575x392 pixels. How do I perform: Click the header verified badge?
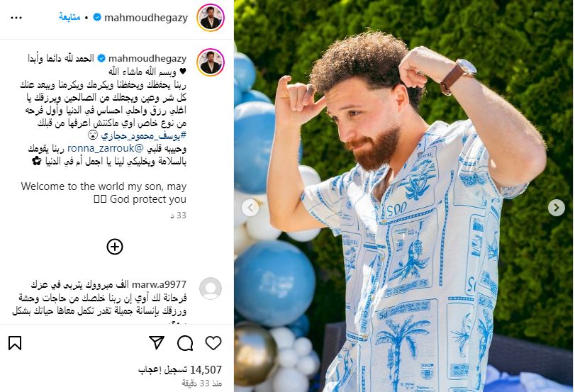pos(97,17)
